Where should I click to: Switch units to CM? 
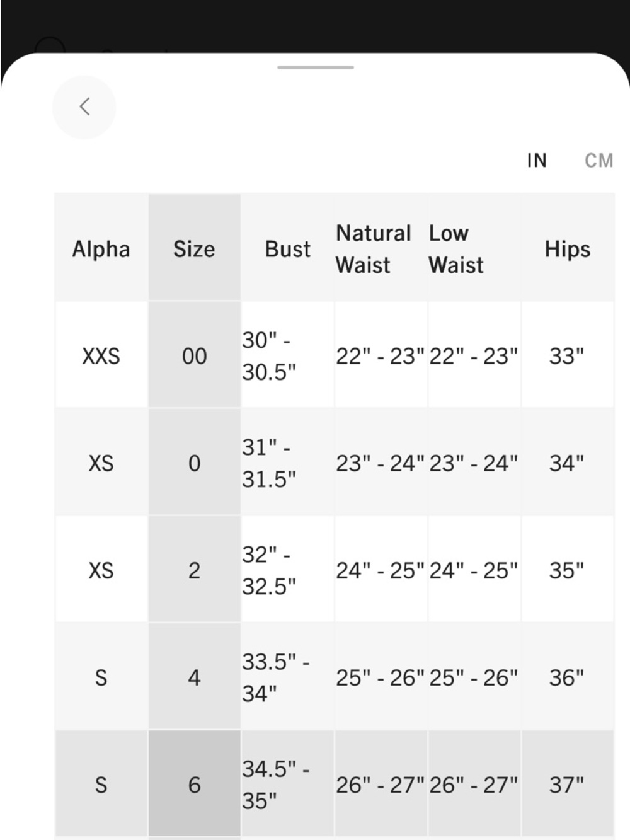click(598, 161)
